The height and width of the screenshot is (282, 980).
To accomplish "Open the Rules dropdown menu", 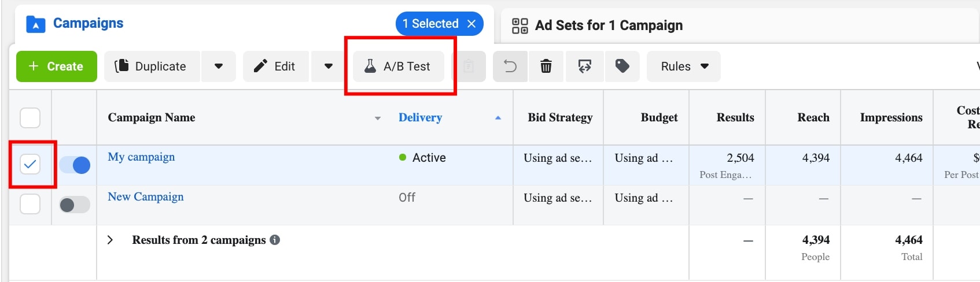I will pyautogui.click(x=684, y=66).
